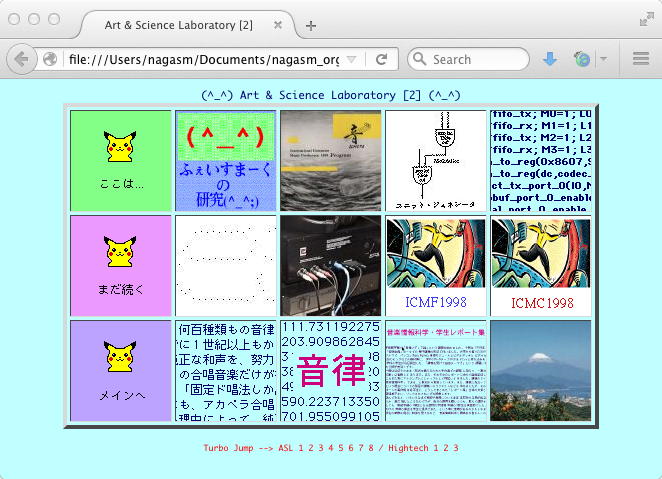Jump to ASL page 8 link
The height and width of the screenshot is (479, 662).
(371, 448)
